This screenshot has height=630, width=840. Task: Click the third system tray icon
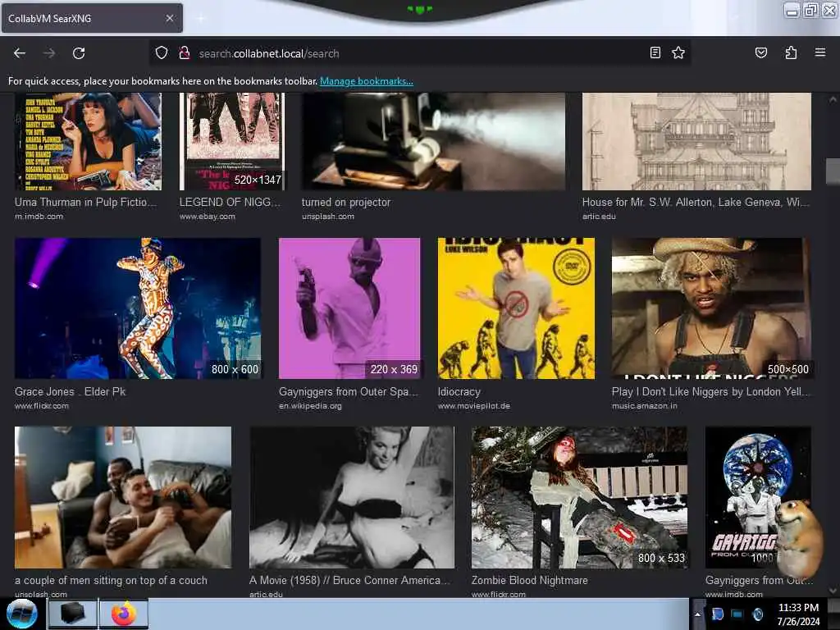(758, 614)
